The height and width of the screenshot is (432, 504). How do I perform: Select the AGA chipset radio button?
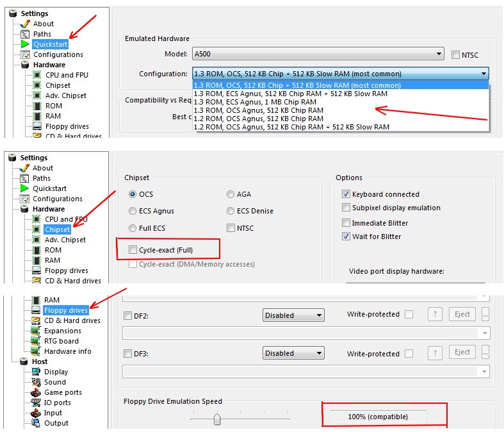tap(231, 194)
